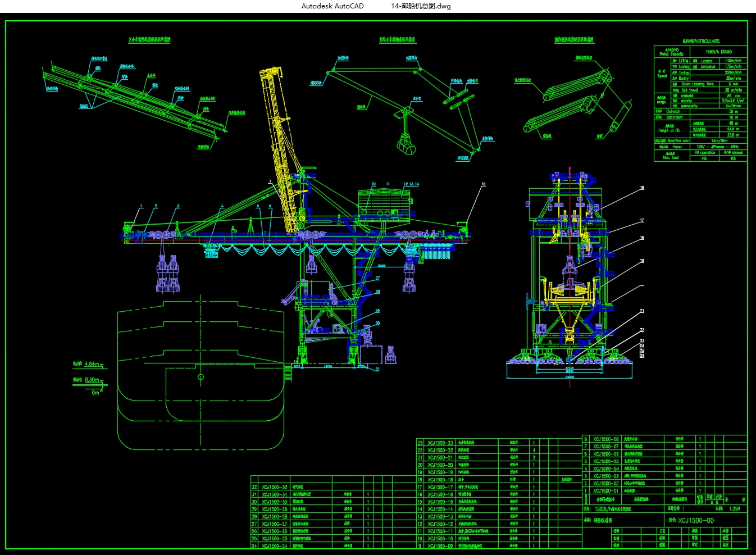Viewport: 756px width, 555px height.
Task: Select the 1500t/h rated capacity cell
Action: point(719,52)
